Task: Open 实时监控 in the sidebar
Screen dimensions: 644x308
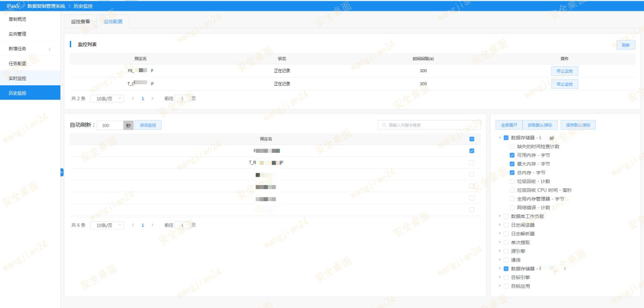Action: (x=30, y=78)
